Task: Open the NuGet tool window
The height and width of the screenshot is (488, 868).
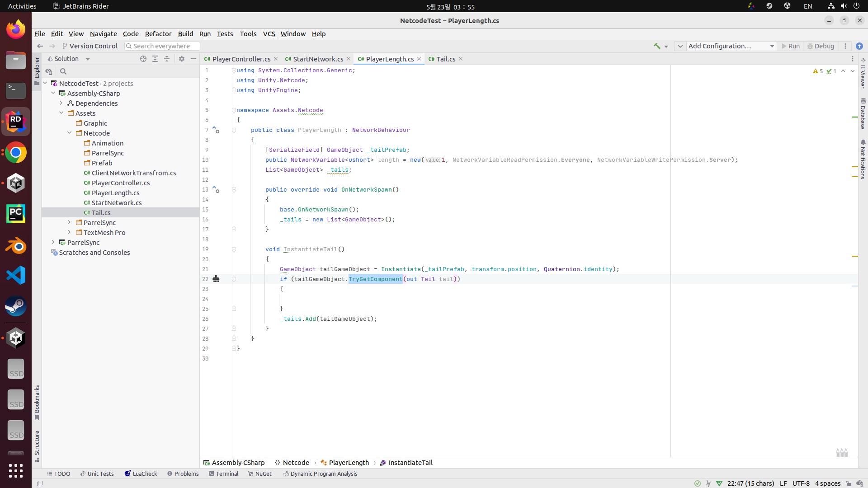Action: 260,474
